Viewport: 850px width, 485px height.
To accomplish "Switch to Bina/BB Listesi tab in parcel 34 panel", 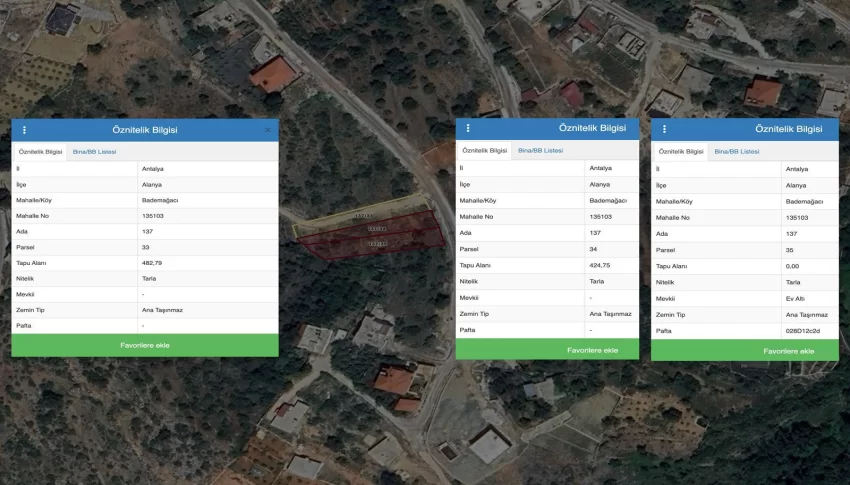I will [540, 150].
